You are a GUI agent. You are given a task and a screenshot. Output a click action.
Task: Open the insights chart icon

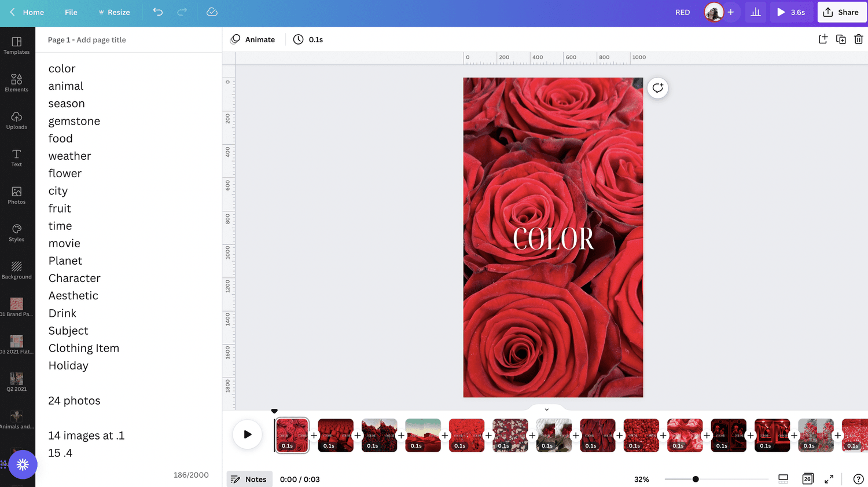click(x=756, y=12)
